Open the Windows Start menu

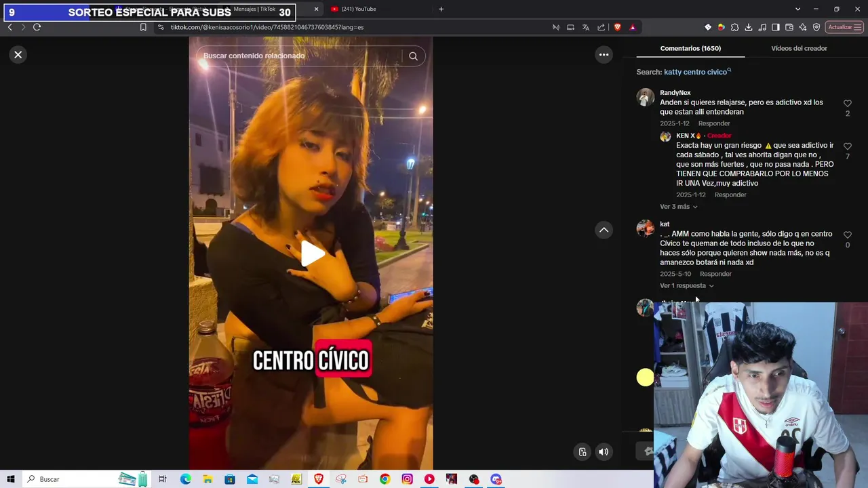[x=11, y=479]
